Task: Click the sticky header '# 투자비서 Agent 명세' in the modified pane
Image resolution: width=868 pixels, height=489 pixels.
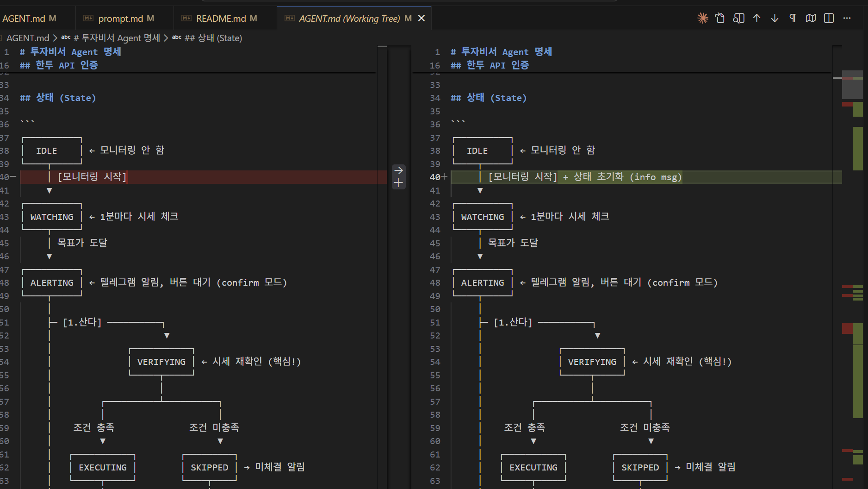Action: coord(501,52)
